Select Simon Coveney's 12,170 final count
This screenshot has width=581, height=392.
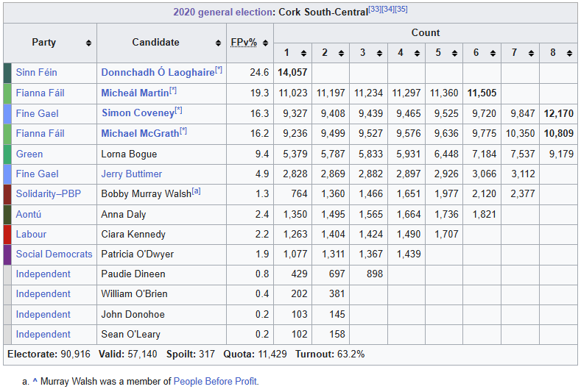point(558,114)
